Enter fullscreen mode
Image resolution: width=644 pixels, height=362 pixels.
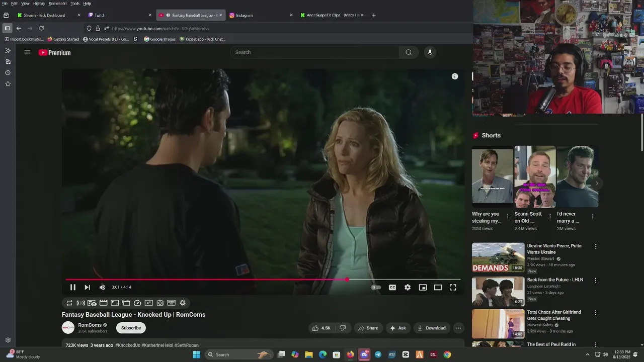point(453,287)
